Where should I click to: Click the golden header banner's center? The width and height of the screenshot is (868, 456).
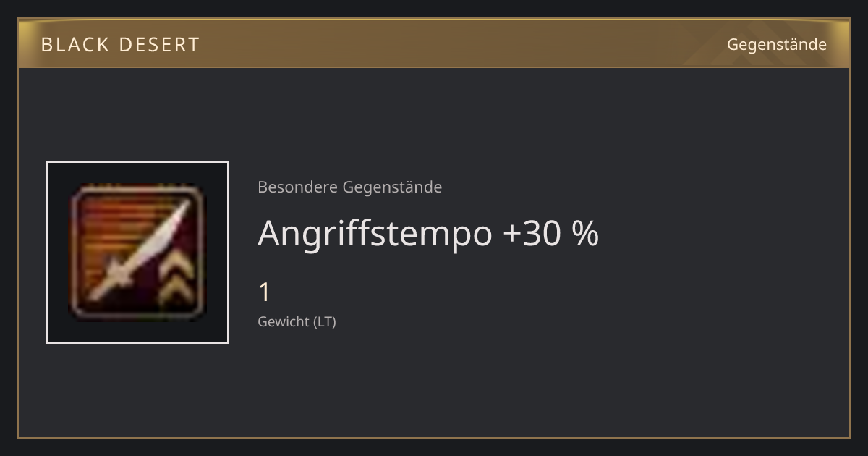tap(434, 43)
